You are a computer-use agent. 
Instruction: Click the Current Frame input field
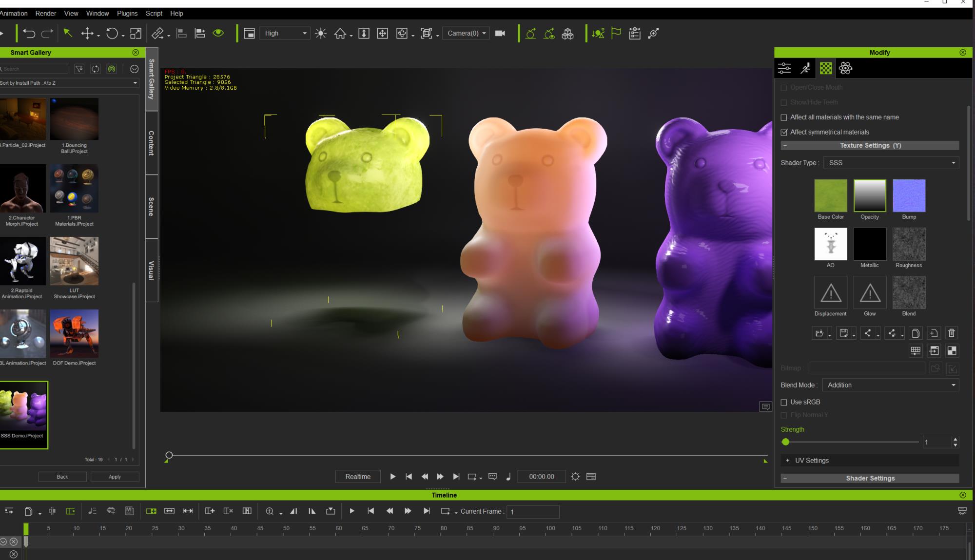[532, 511]
